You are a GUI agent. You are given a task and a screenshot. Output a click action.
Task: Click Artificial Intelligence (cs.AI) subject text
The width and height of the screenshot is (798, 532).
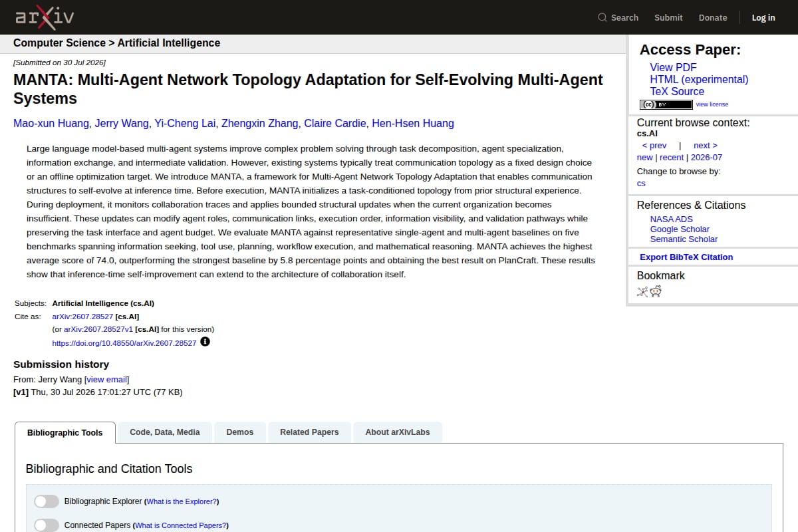[103, 303]
